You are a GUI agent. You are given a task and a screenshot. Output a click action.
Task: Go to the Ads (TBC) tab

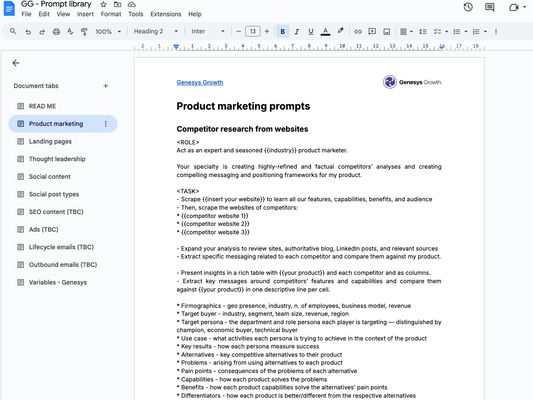click(63, 229)
